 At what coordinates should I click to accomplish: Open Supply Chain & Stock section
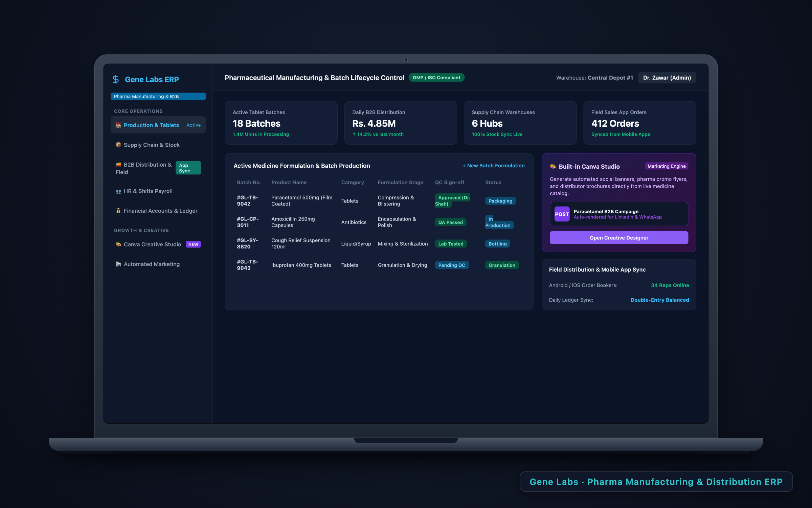coord(158,145)
